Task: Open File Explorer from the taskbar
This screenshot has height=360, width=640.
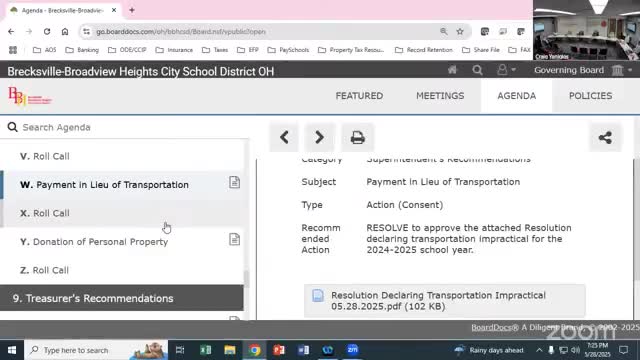Action: [x=230, y=350]
